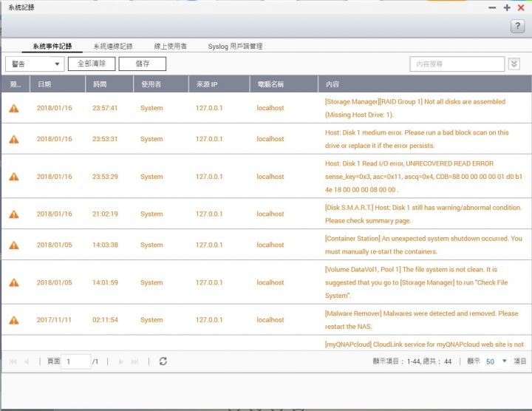Sort by 日期 column header

pos(58,84)
